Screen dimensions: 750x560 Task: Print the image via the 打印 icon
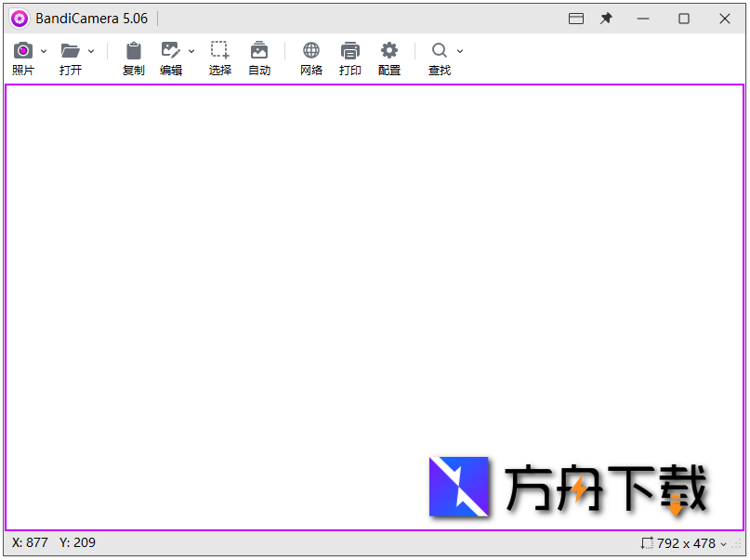point(350,51)
